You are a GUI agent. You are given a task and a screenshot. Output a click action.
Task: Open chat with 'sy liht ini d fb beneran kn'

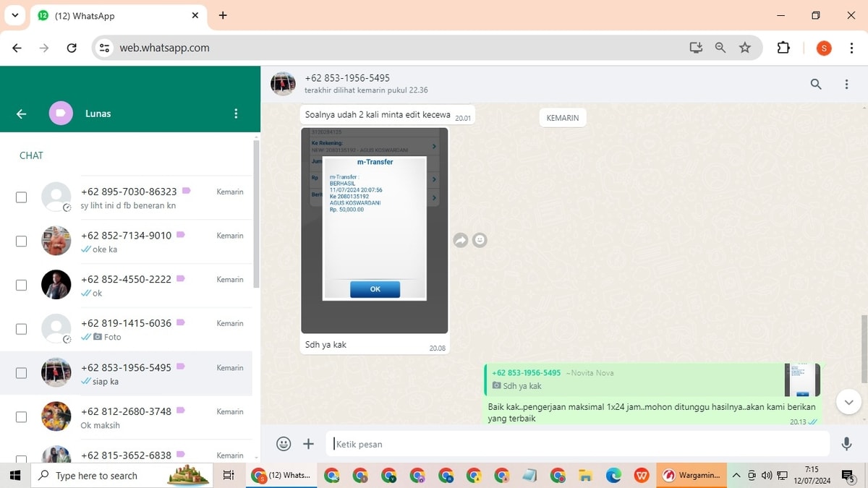coord(126,197)
